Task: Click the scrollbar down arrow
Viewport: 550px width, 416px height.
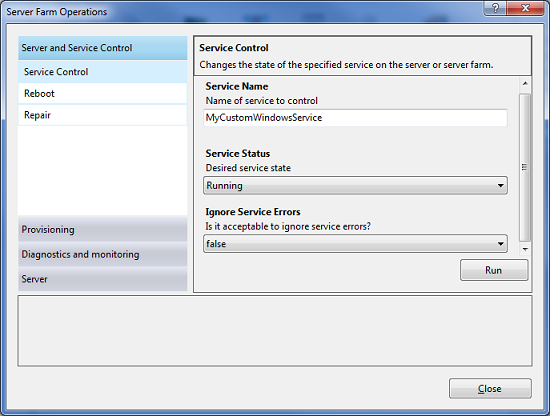Action: pyautogui.click(x=525, y=249)
